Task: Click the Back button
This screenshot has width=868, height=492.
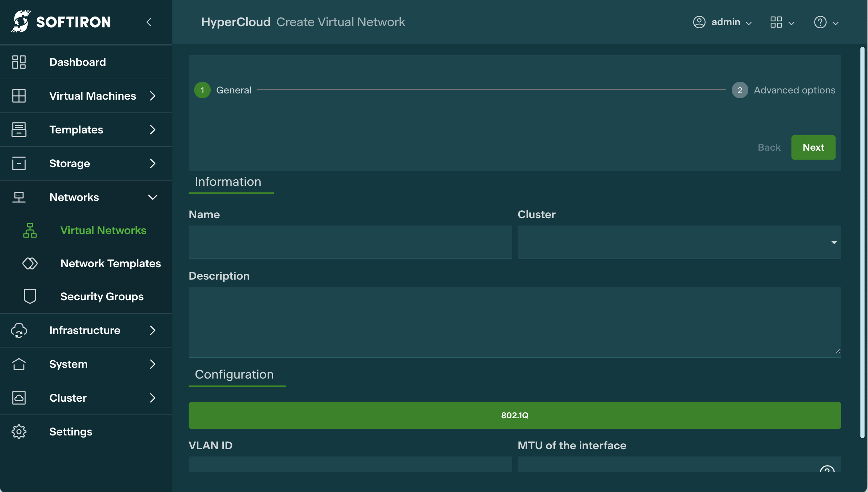Action: tap(769, 147)
